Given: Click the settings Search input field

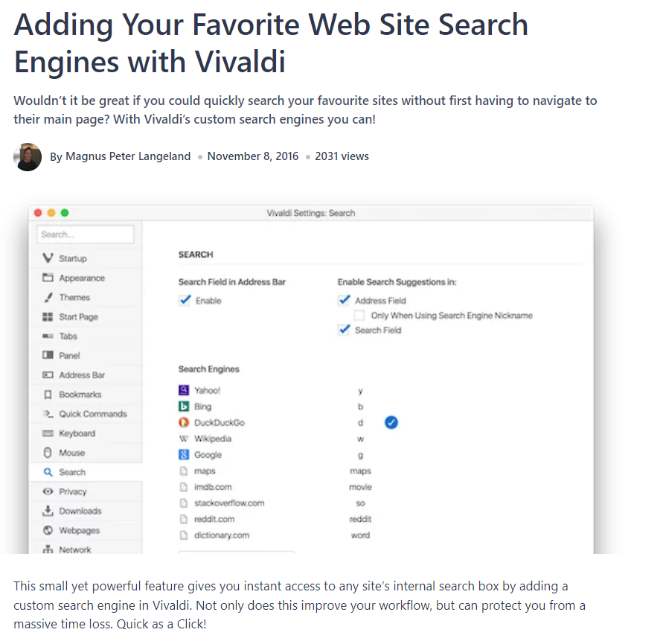Looking at the screenshot, I should 86,235.
